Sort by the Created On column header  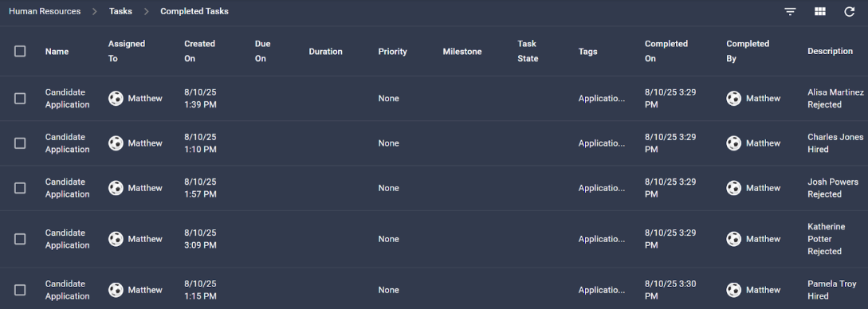[199, 51]
